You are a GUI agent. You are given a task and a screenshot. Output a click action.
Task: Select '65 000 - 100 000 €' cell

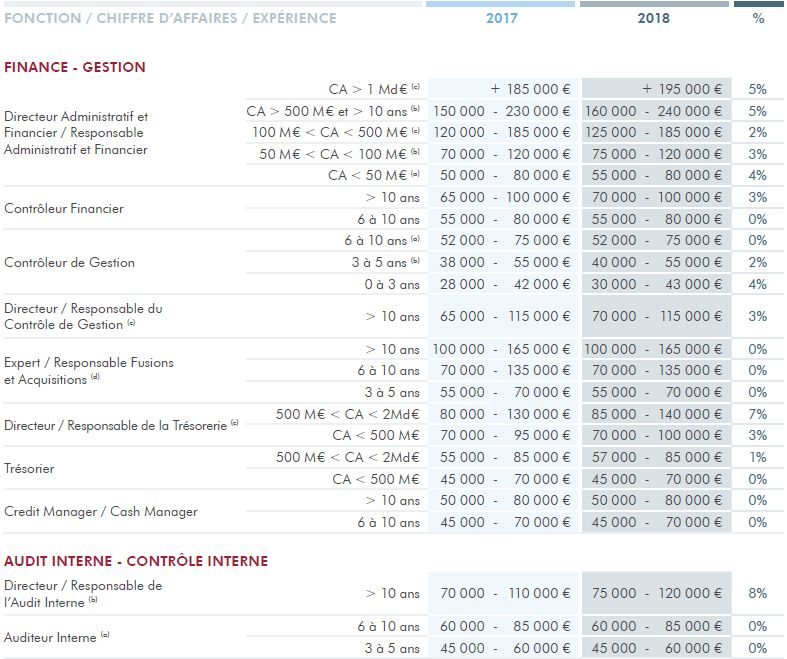tap(505, 197)
